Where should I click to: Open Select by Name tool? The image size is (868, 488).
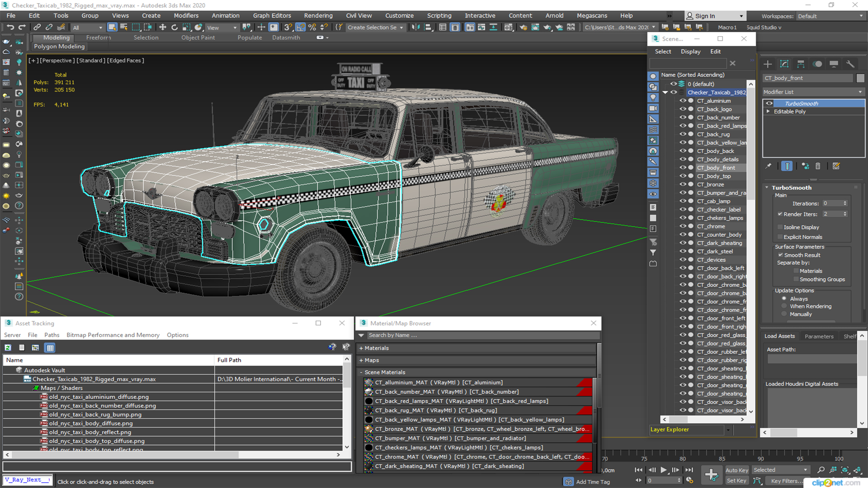124,27
